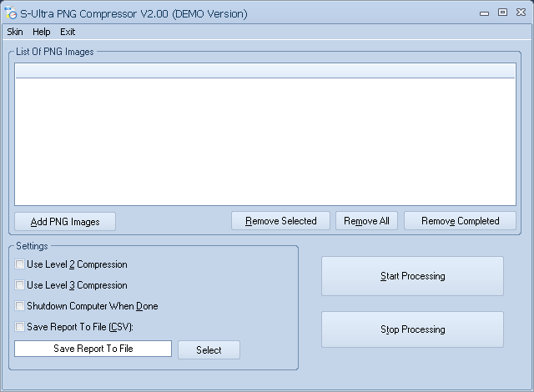Click the S-Ultra app icon in title bar
The image size is (534, 392).
pyautogui.click(x=11, y=14)
